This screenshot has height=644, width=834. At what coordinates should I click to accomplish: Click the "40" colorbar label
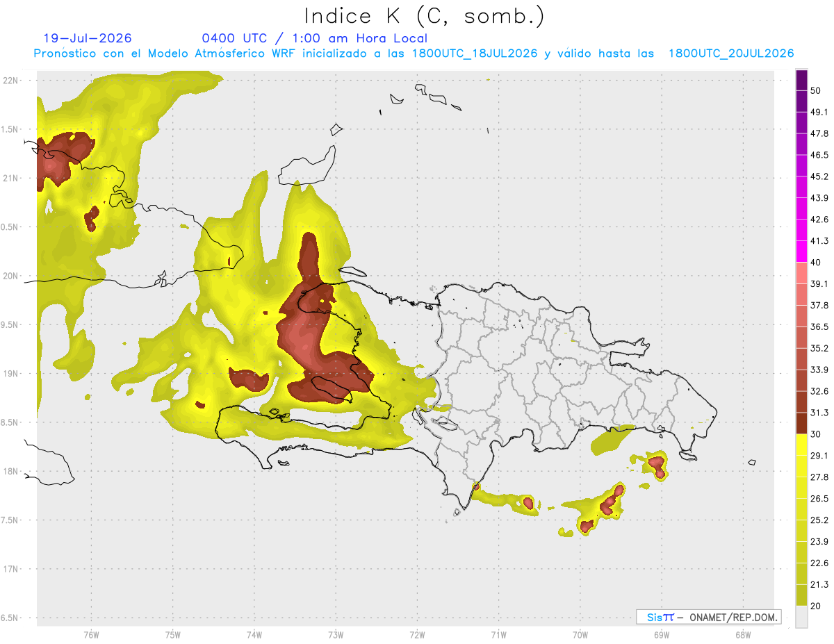click(x=817, y=263)
